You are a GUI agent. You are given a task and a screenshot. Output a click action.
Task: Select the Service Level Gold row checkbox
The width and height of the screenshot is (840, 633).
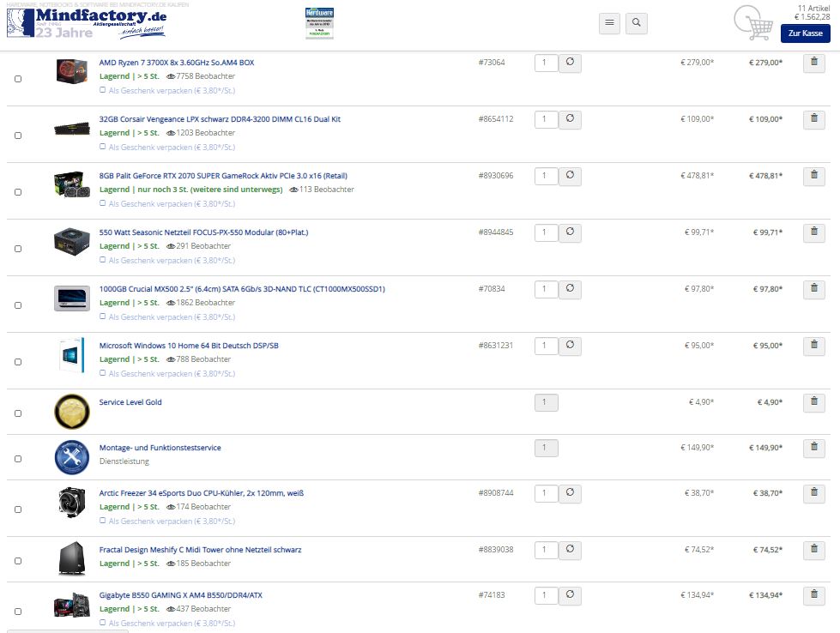tap(18, 413)
